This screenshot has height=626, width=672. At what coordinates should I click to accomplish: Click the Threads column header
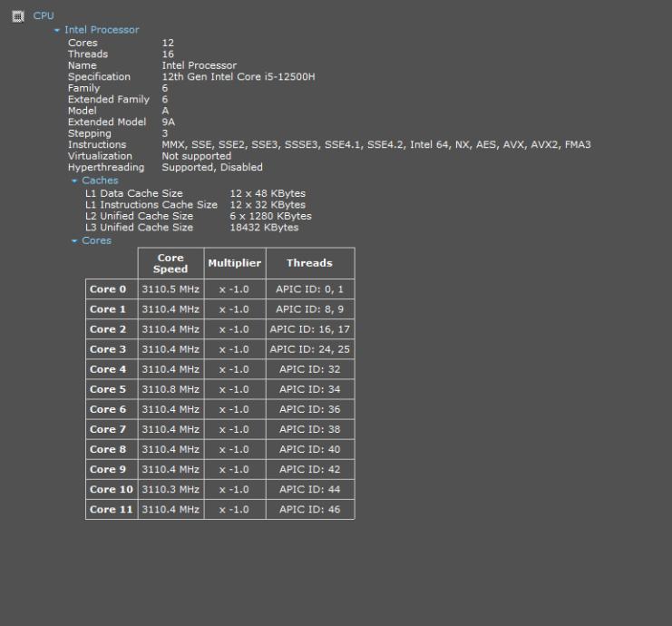click(x=309, y=263)
